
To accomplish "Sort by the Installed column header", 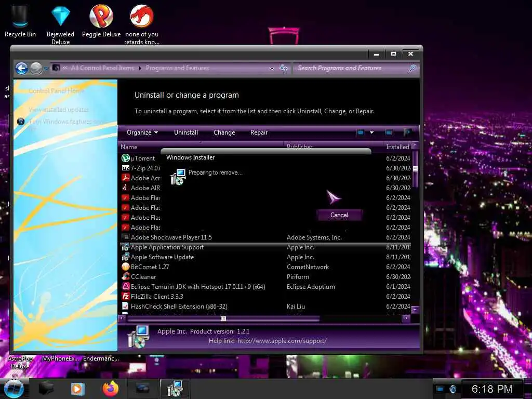I will coord(397,147).
